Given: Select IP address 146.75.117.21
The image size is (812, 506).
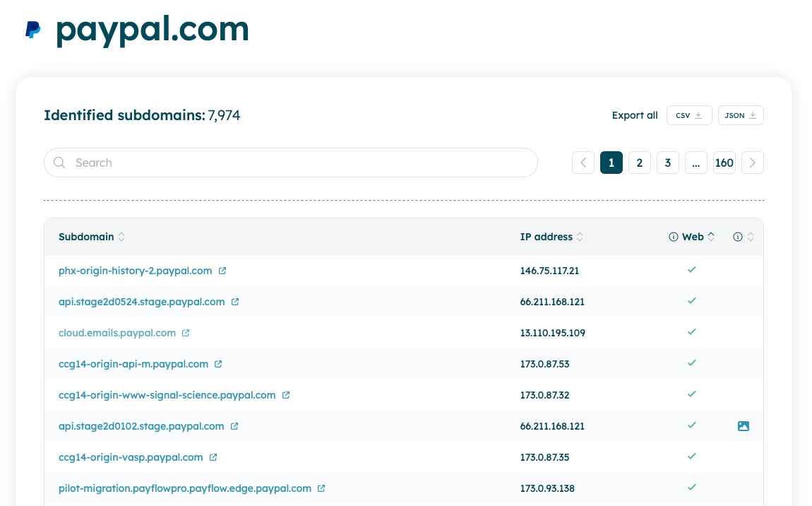Looking at the screenshot, I should pyautogui.click(x=549, y=271).
